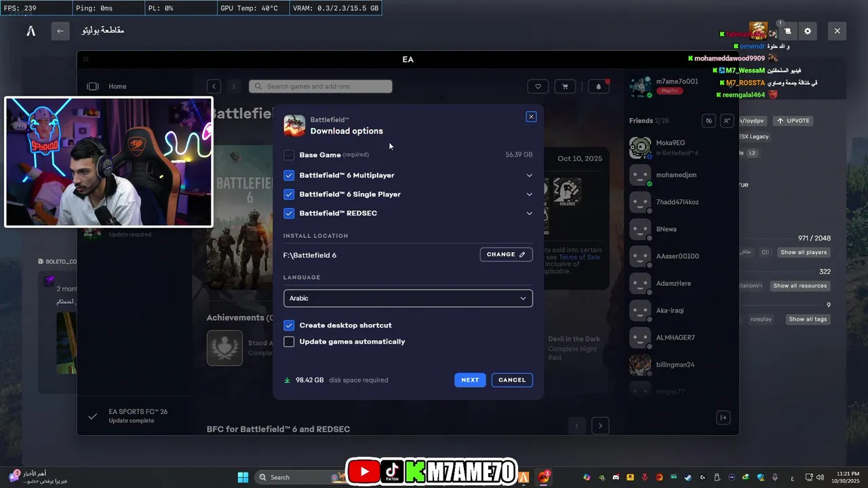Click the clock showing 11:21 PM

[847, 473]
